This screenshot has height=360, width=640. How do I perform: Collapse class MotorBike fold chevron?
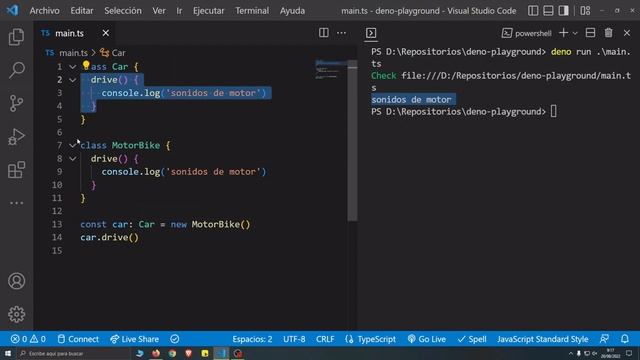pos(73,145)
